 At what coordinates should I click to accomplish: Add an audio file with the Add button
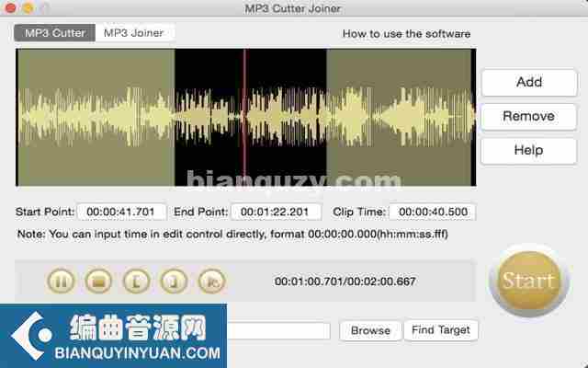529,82
